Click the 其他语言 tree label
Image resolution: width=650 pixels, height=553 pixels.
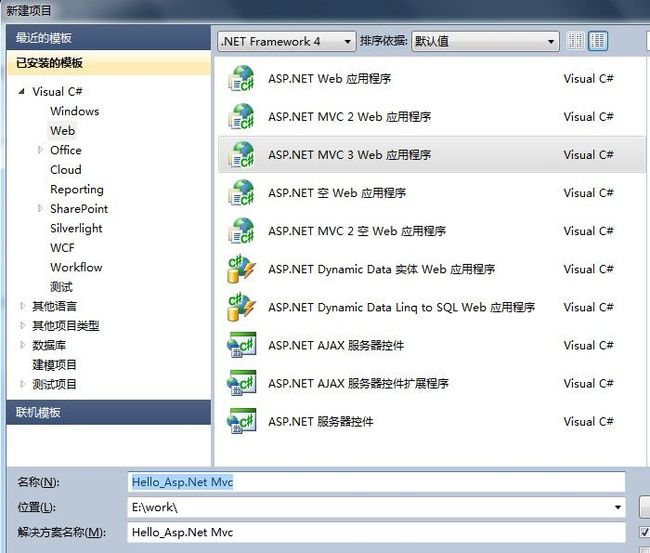pyautogui.click(x=54, y=306)
